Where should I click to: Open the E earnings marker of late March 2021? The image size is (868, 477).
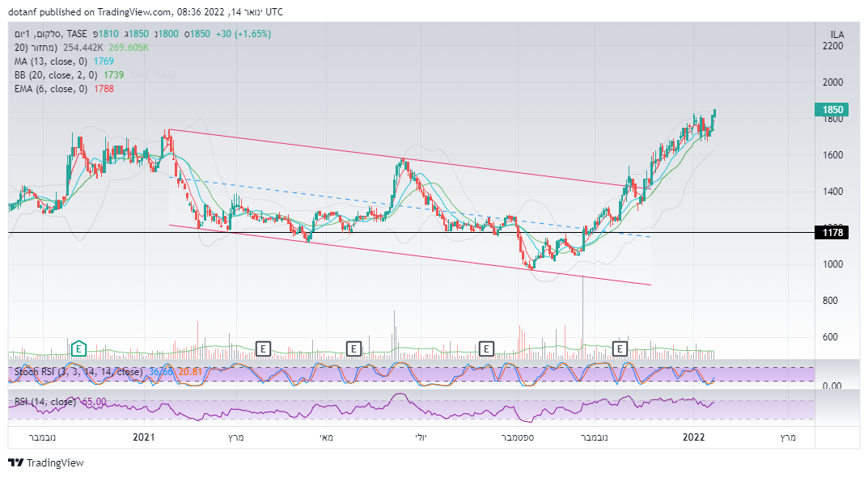(x=263, y=348)
